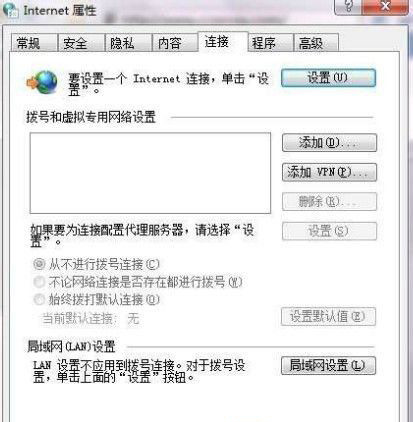Click the 添加 VPN(P)... button
This screenshot has height=422, width=413.
coord(329,172)
